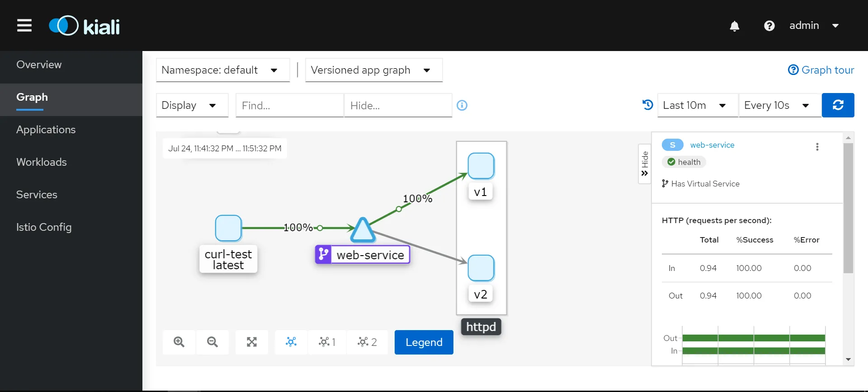Click the zoom out magnifier icon
This screenshot has height=392, width=868.
tap(212, 342)
